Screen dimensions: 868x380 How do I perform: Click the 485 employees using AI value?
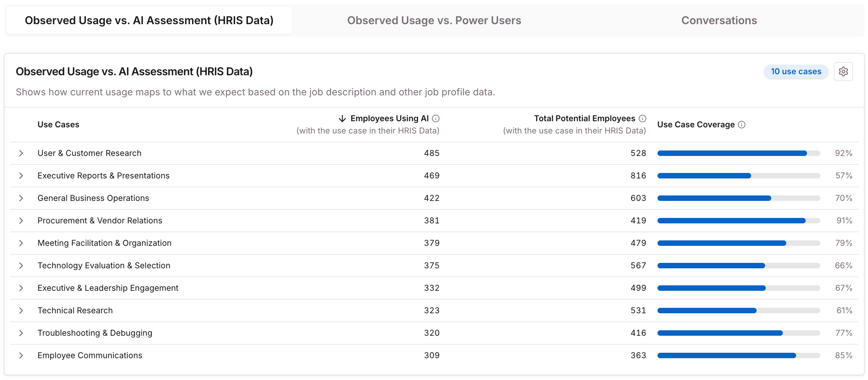pyautogui.click(x=432, y=153)
